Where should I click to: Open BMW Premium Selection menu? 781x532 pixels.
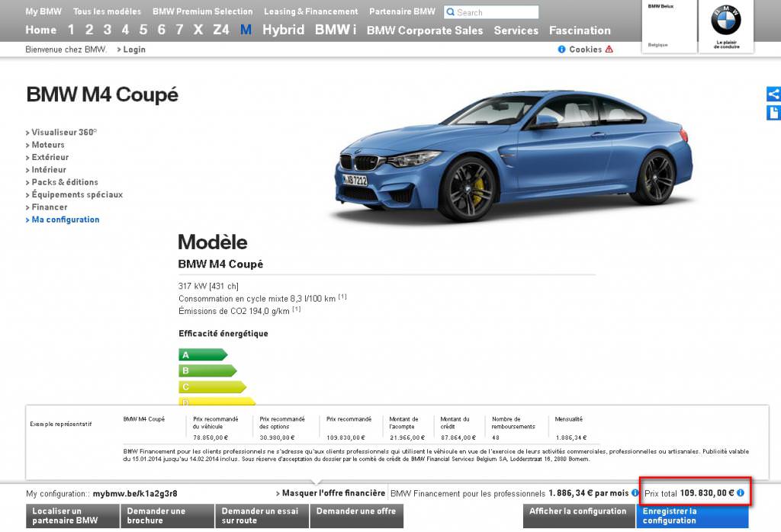pos(203,11)
